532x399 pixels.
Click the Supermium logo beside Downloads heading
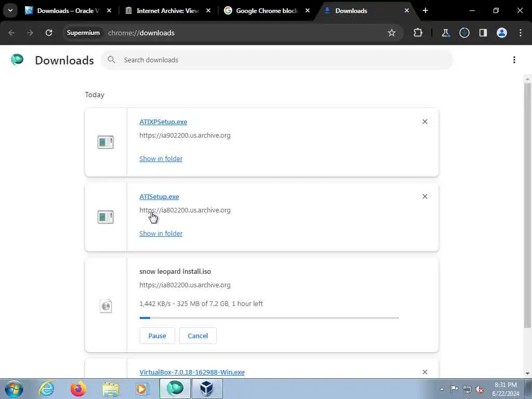[x=17, y=60]
